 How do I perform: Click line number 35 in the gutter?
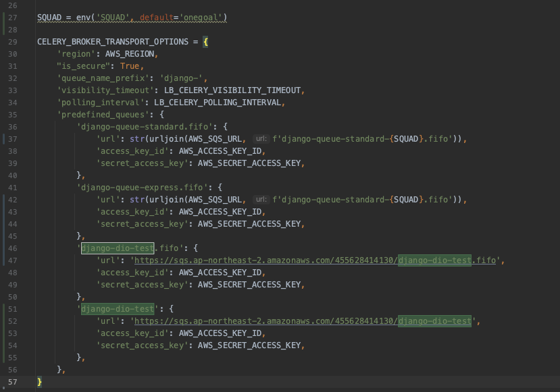(x=13, y=115)
